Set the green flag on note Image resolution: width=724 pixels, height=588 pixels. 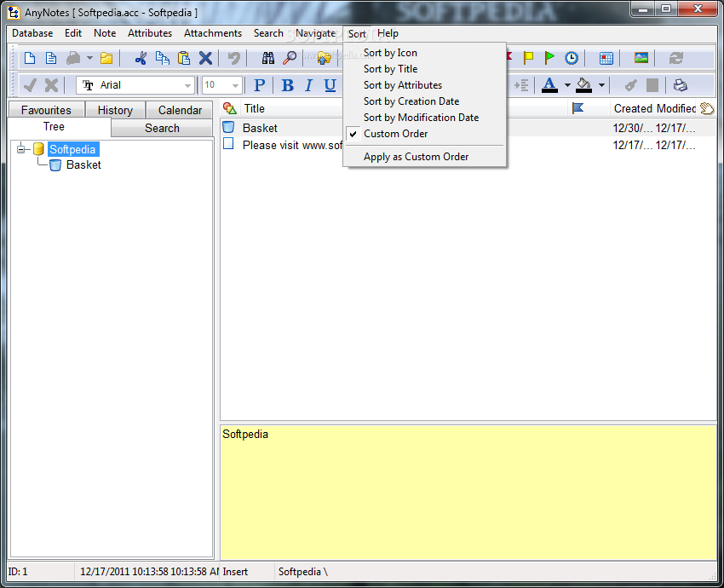(x=549, y=58)
